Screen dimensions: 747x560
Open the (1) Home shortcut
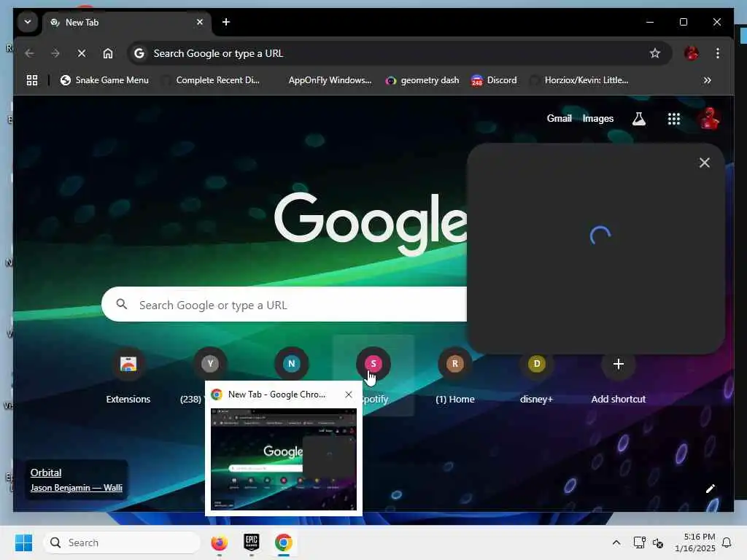pos(455,376)
